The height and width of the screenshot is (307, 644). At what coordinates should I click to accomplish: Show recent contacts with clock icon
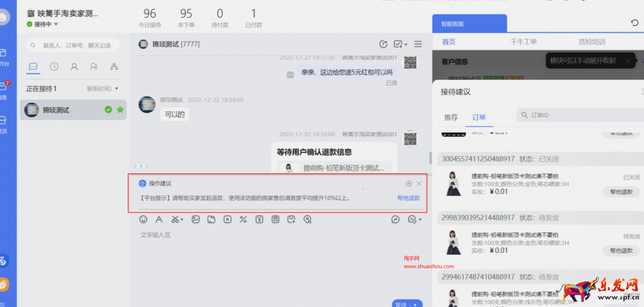point(54,66)
